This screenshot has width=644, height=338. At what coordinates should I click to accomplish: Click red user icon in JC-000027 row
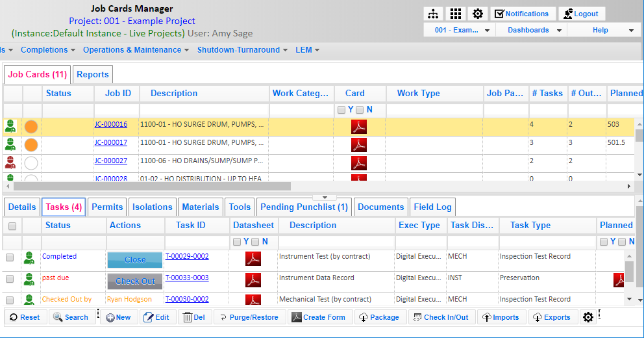pos(10,162)
